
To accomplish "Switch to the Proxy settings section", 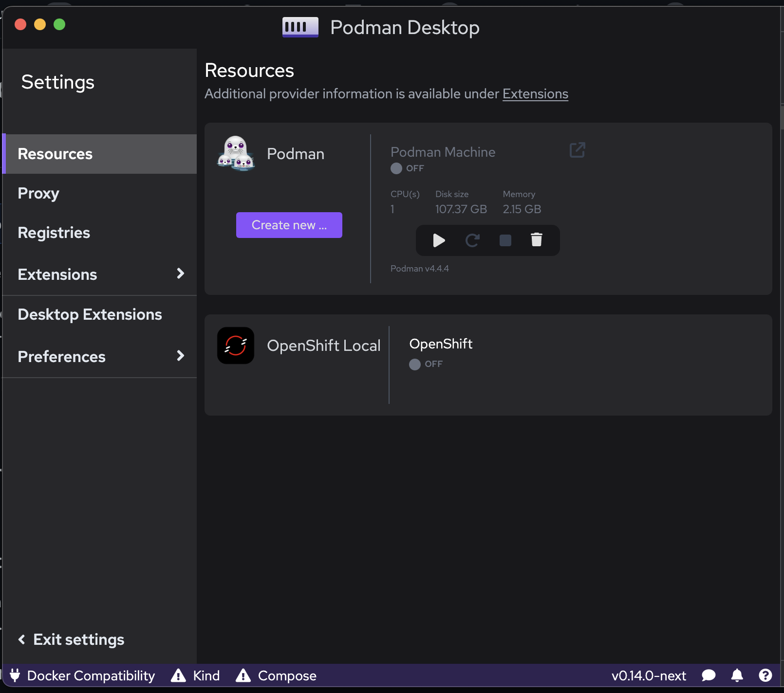I will [38, 193].
